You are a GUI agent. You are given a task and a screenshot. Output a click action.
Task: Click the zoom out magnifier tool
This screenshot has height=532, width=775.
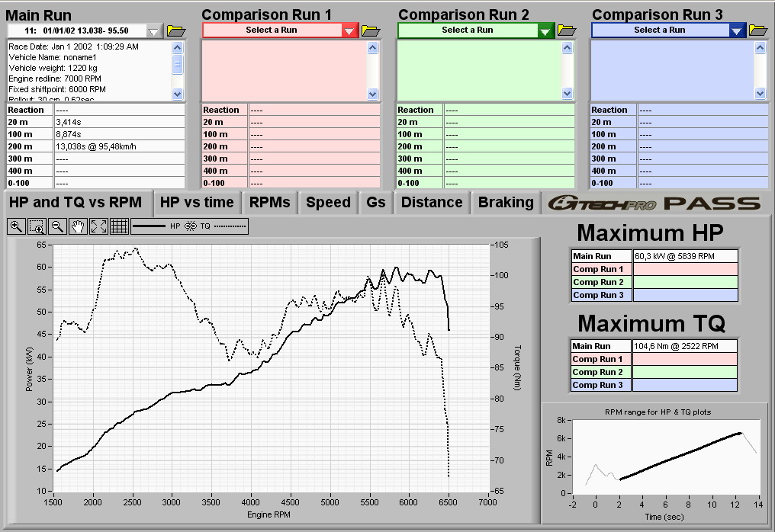[57, 226]
